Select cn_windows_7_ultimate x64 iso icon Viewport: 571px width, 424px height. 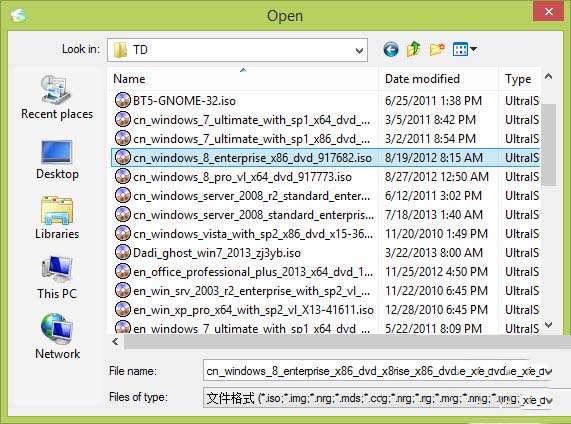pos(122,119)
